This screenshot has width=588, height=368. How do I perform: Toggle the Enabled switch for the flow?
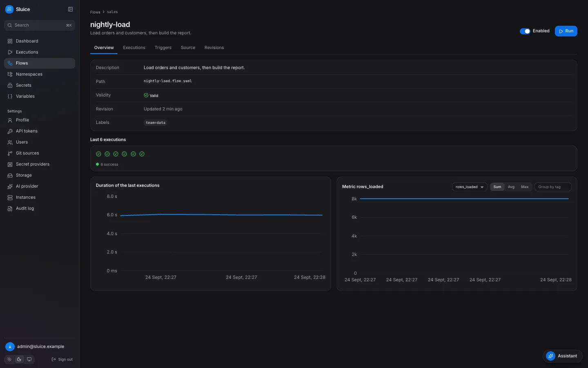click(x=525, y=31)
